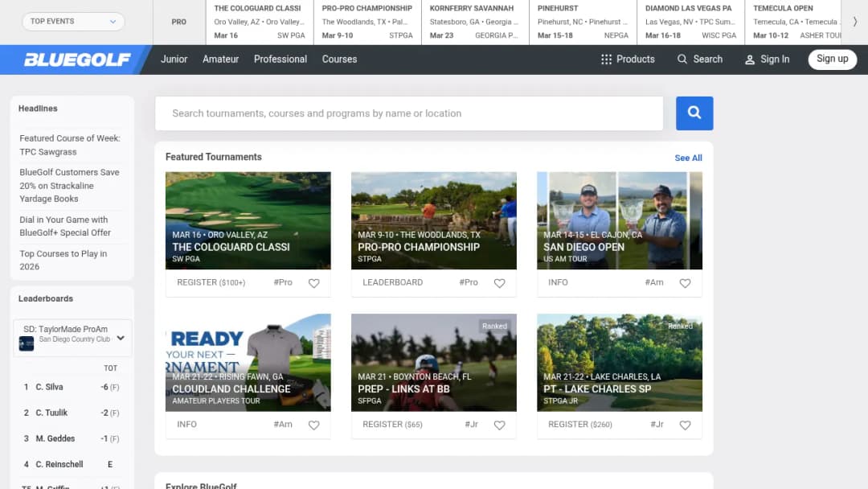Open the Courses menu

pyautogui.click(x=339, y=60)
